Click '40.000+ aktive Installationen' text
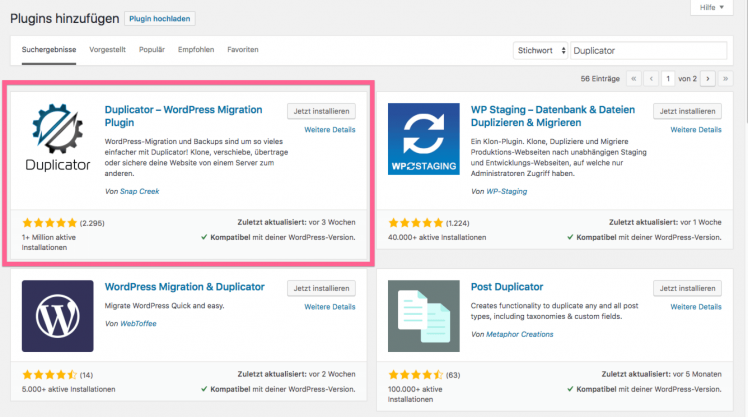The image size is (748, 417). (437, 237)
